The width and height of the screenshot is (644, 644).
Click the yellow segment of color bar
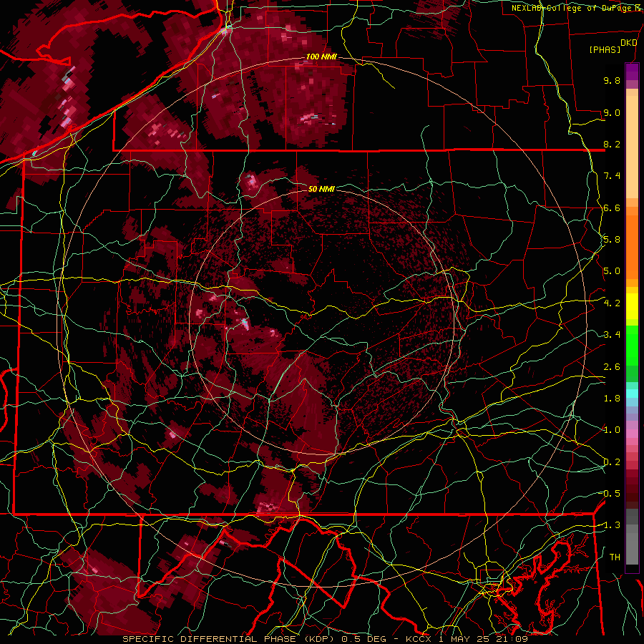point(632,306)
